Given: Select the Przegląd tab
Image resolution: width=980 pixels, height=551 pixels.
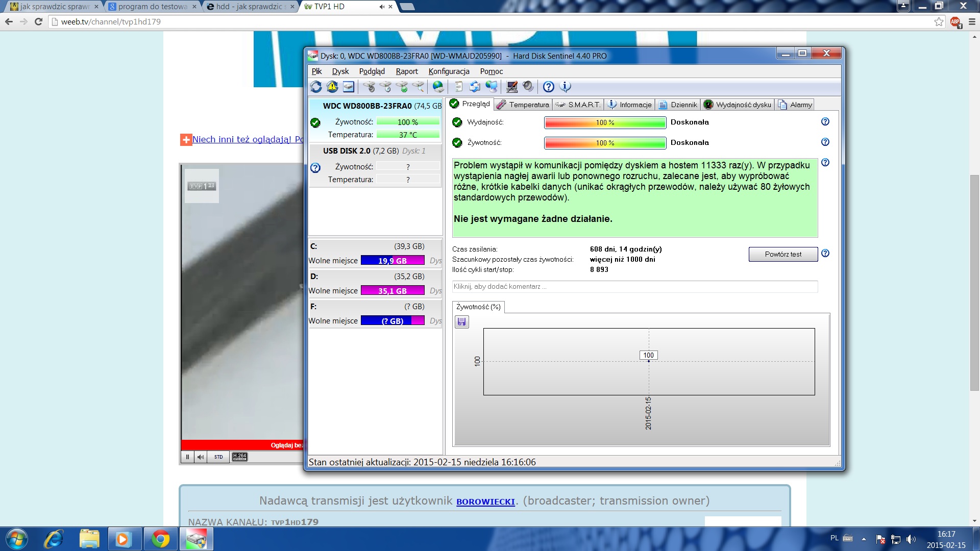Looking at the screenshot, I should point(470,104).
